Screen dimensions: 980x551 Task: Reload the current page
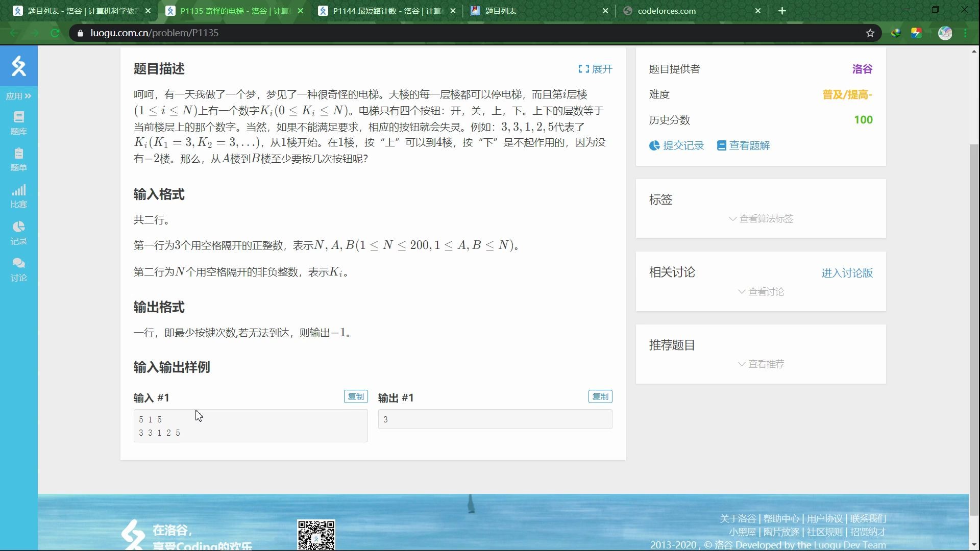click(x=55, y=33)
